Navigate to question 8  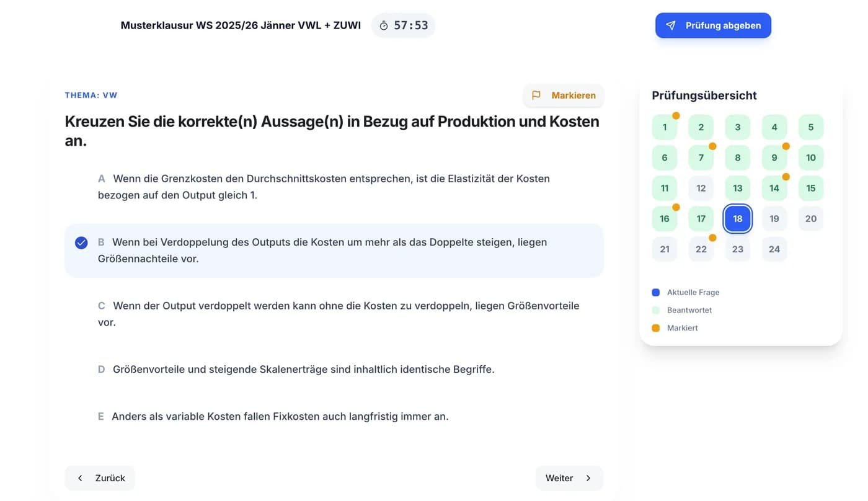tap(738, 157)
